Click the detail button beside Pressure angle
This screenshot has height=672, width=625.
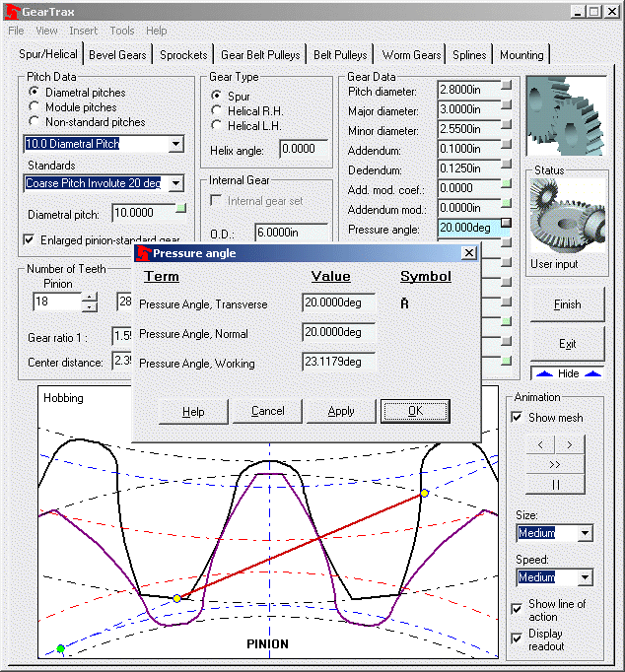coord(507,223)
